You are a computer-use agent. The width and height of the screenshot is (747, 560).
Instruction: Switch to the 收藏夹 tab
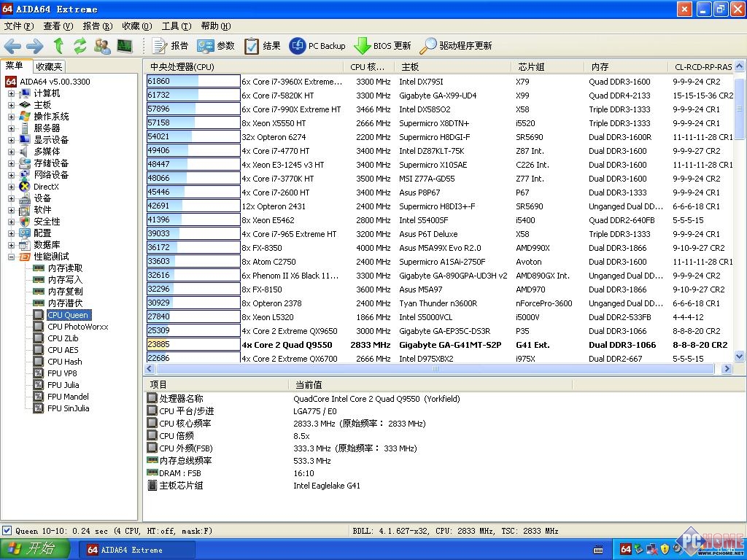coord(49,66)
